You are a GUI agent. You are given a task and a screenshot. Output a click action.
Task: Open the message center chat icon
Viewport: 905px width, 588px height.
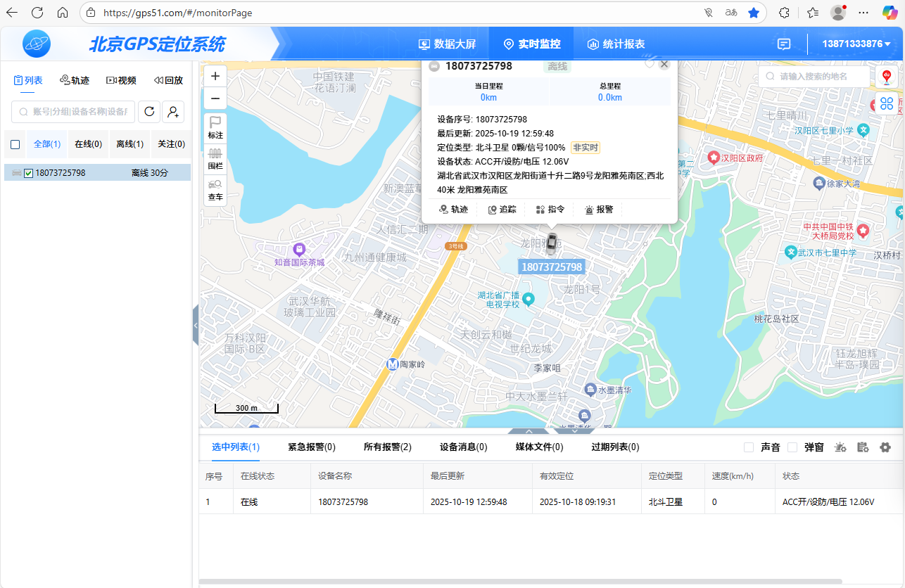[x=783, y=44]
